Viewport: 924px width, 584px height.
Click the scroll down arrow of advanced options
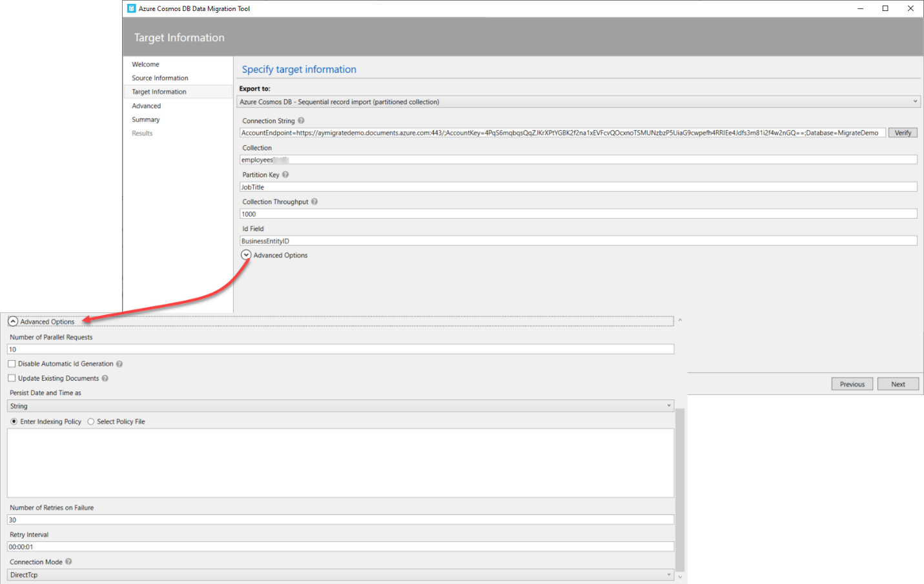pyautogui.click(x=680, y=577)
